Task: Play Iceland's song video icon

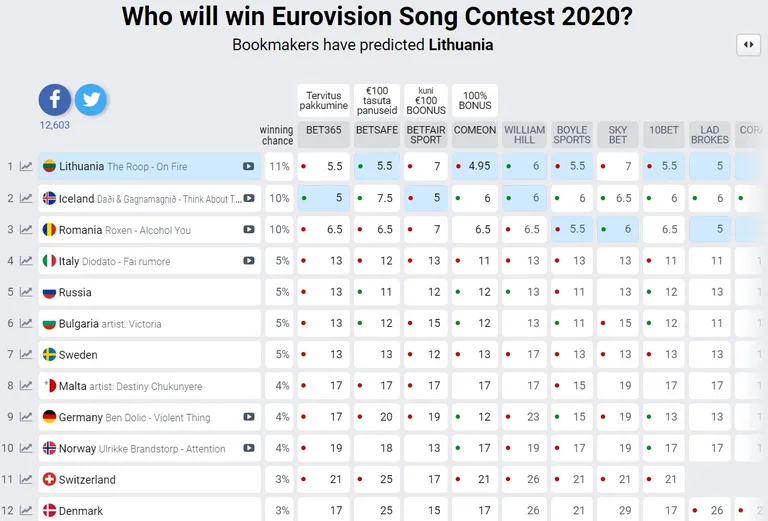Action: tap(249, 198)
